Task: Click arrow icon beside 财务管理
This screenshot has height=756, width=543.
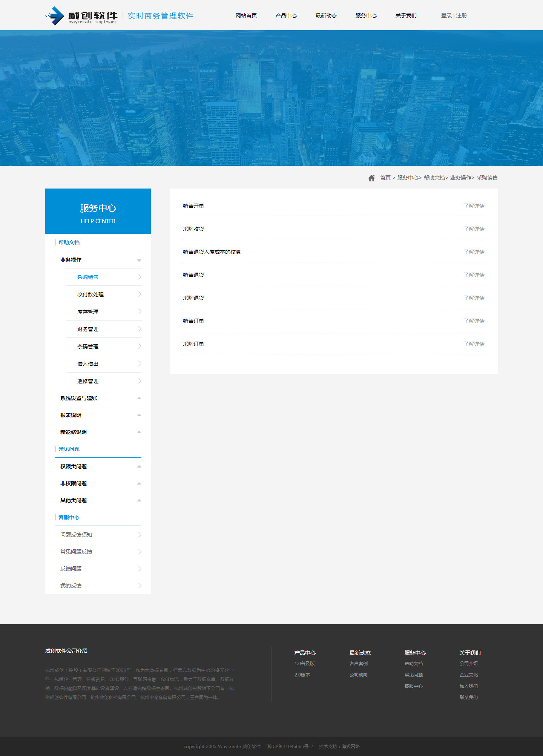Action: coord(140,329)
